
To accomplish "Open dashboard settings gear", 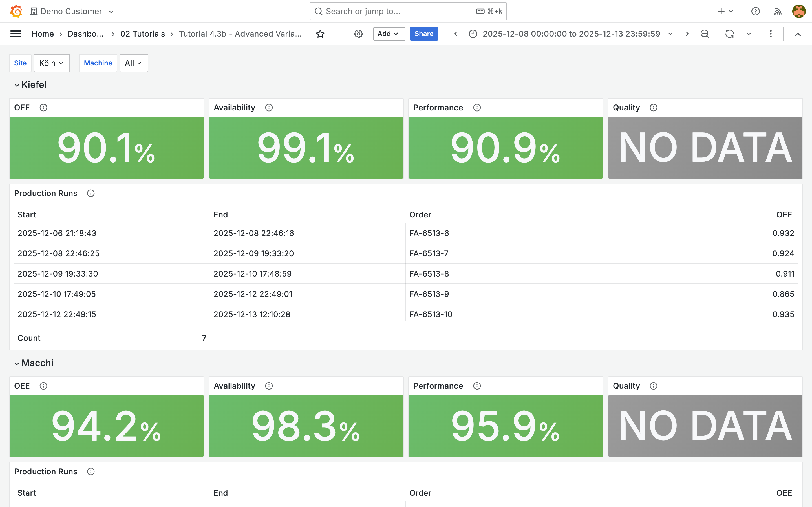I will click(x=358, y=34).
